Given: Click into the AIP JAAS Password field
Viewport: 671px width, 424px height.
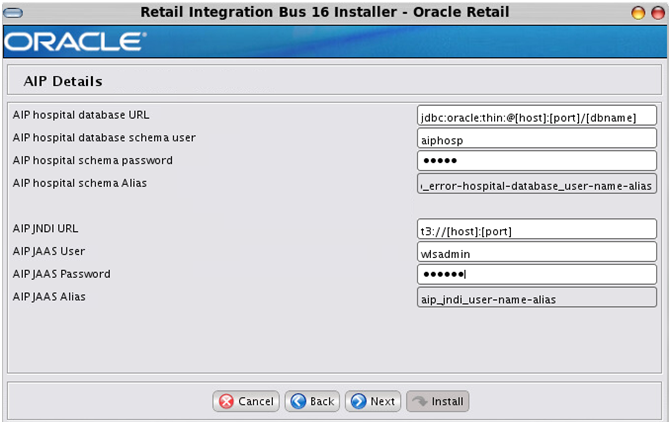Looking at the screenshot, I should coord(537,274).
